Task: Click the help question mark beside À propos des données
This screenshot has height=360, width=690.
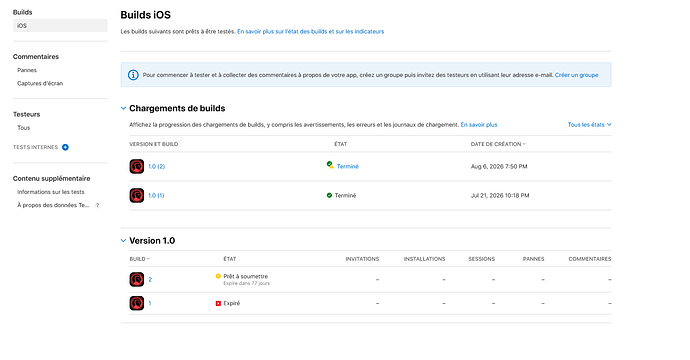Action: [x=98, y=205]
